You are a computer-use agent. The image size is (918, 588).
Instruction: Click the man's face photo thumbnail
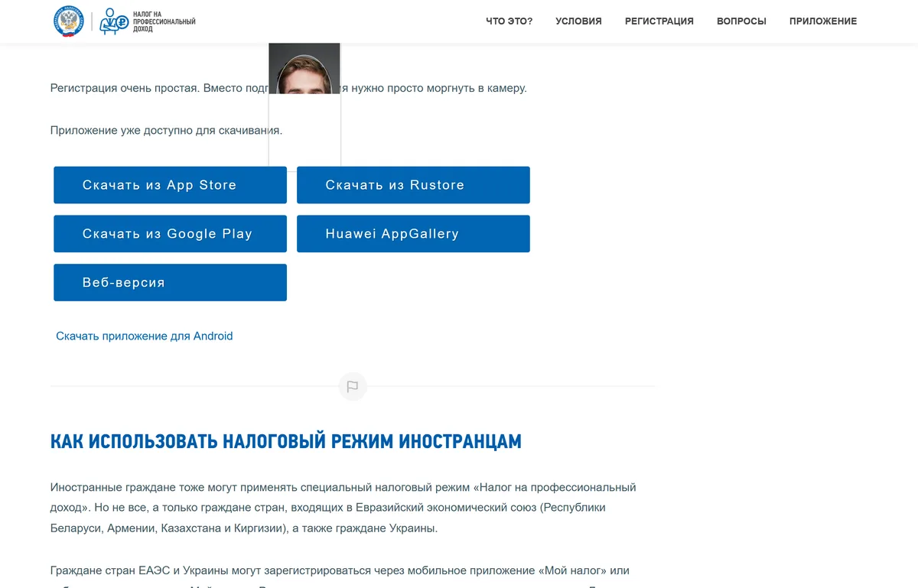pyautogui.click(x=304, y=69)
